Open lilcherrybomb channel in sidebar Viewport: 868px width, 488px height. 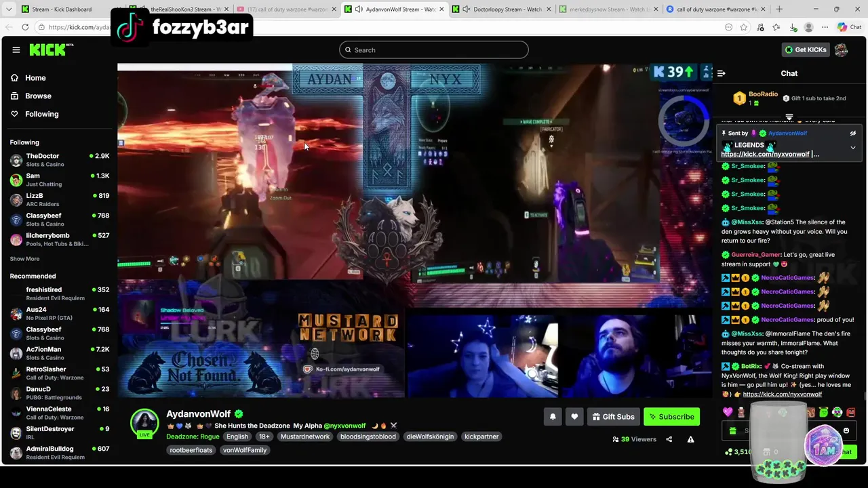tap(59, 239)
